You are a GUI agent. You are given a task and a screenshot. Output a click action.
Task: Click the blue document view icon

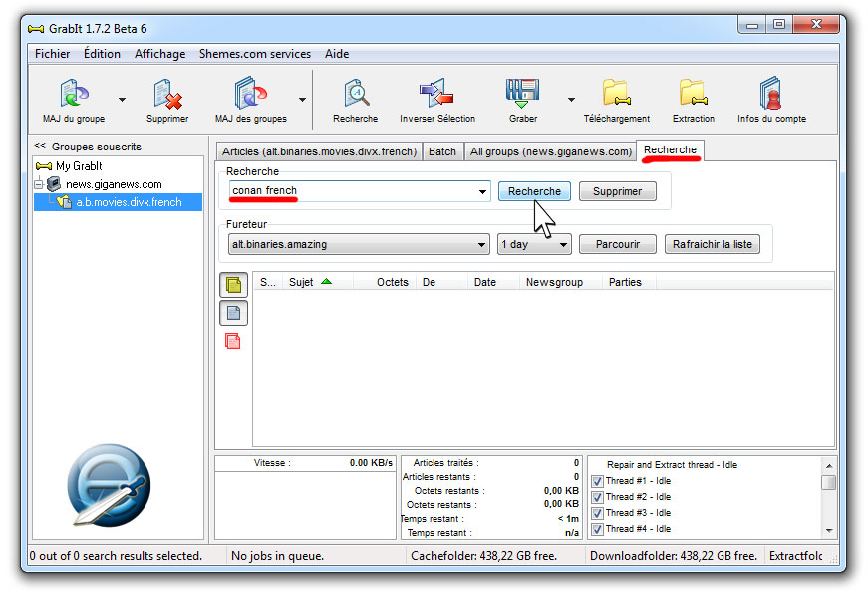[233, 313]
